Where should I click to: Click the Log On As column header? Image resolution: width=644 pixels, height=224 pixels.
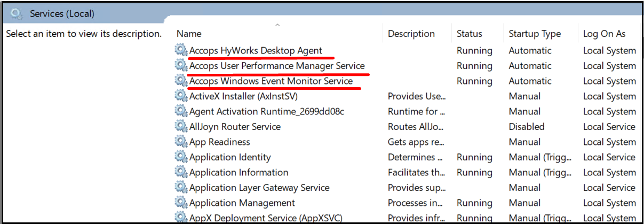tap(604, 34)
